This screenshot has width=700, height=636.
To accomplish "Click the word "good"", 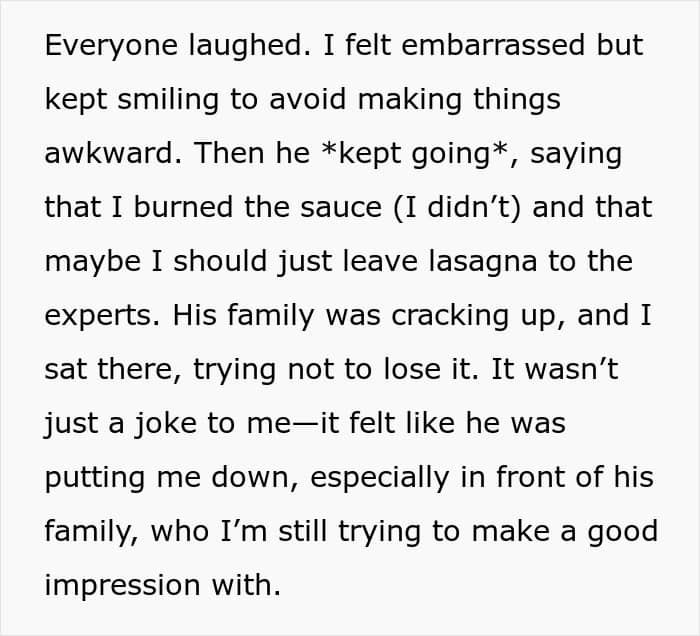I will coord(622,532).
